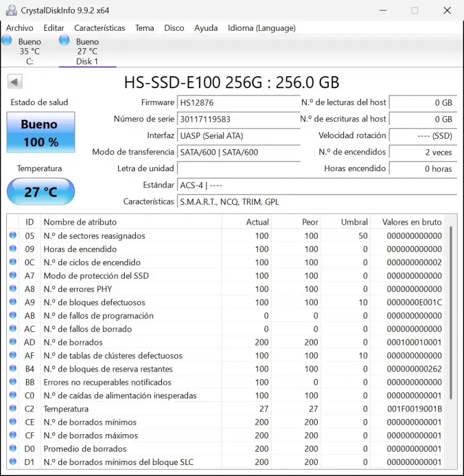Click status dot of attribute CE row

[x=13, y=421]
